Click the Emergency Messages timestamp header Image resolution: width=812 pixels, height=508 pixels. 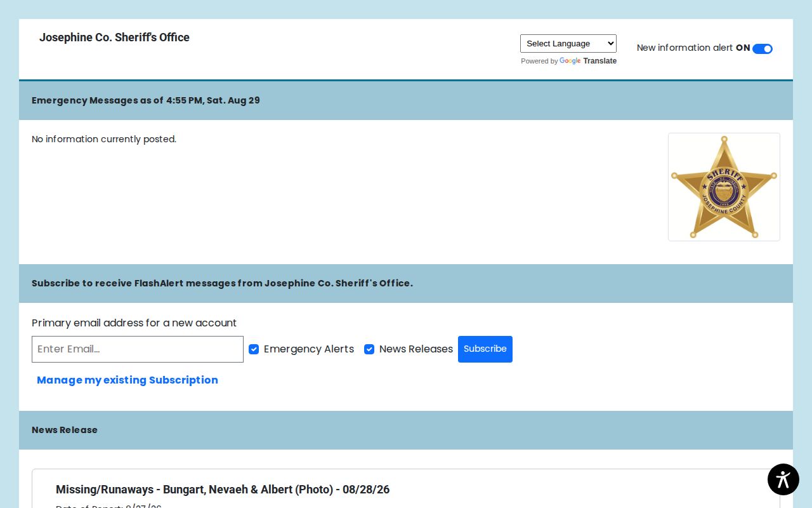click(x=146, y=100)
